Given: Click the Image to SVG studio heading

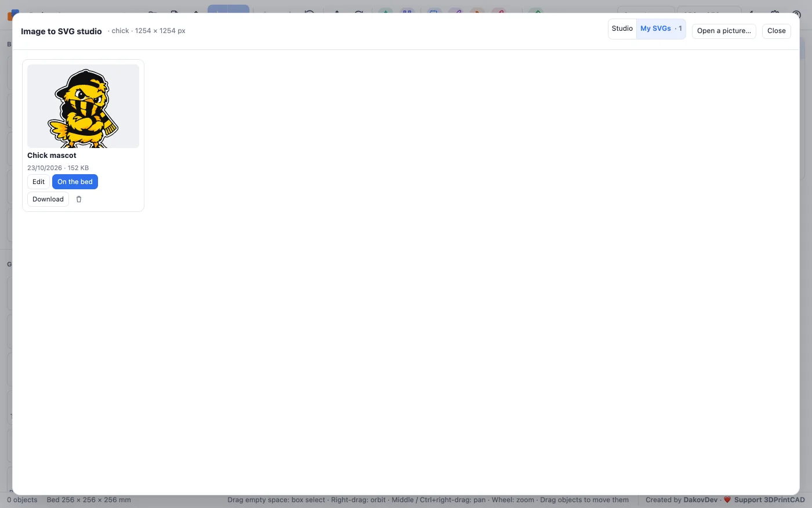Looking at the screenshot, I should tap(61, 31).
